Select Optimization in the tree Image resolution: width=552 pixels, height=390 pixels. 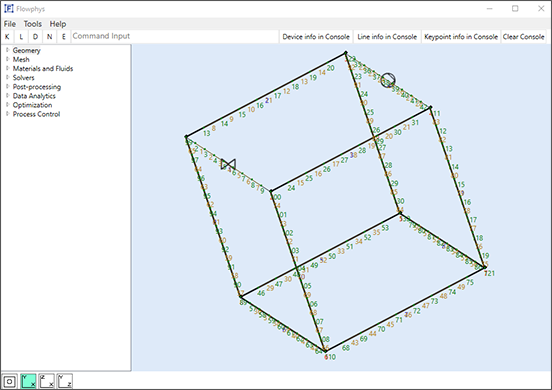coord(32,105)
